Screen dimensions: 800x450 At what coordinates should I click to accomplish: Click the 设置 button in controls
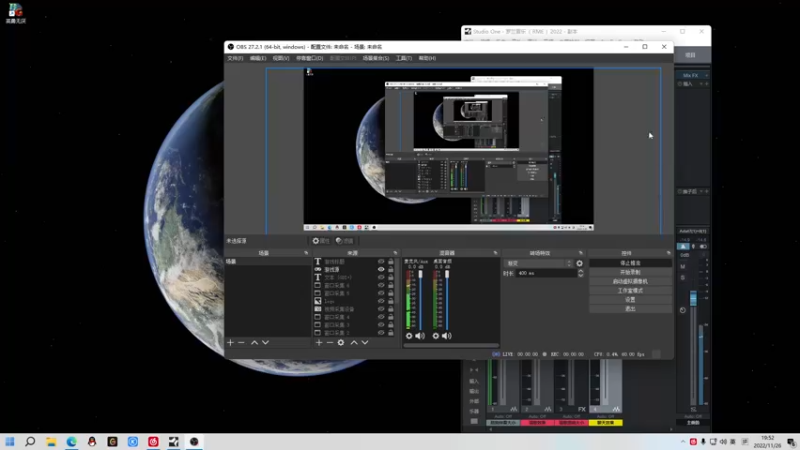pos(630,300)
